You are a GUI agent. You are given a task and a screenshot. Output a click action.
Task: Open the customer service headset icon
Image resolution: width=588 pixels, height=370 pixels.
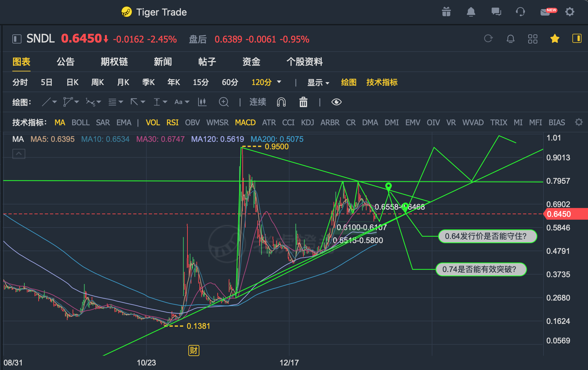[520, 12]
